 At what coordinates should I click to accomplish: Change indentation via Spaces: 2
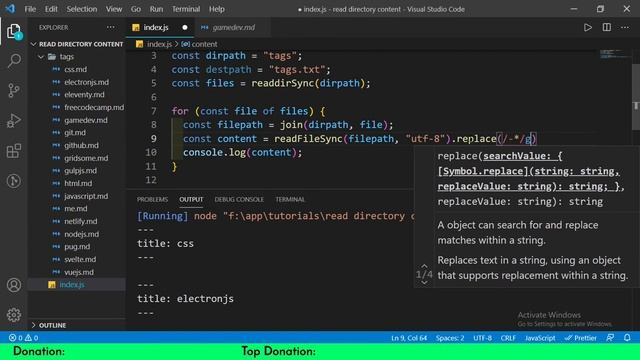[450, 338]
